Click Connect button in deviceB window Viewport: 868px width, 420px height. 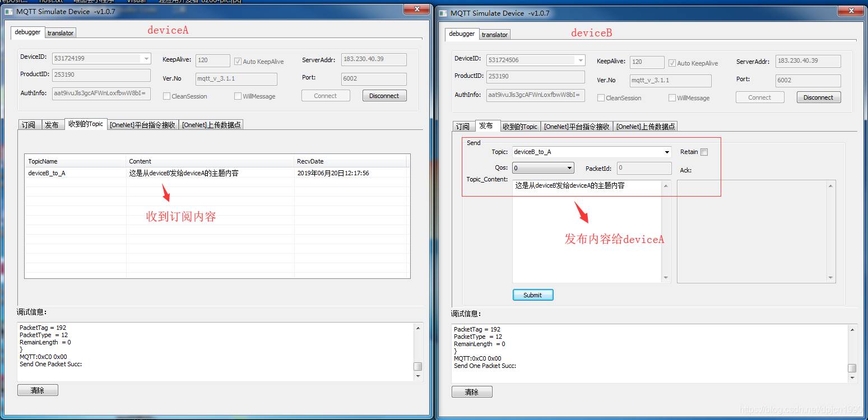[760, 97]
